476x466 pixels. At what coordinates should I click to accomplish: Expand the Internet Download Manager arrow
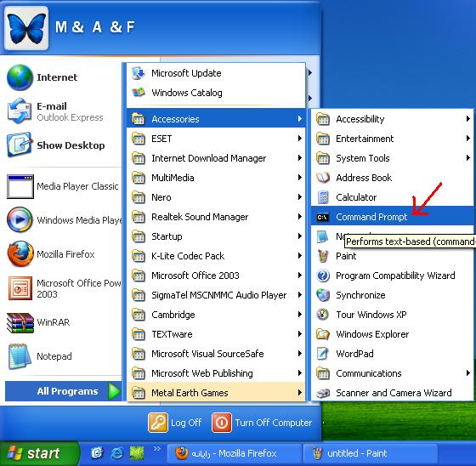(x=300, y=158)
